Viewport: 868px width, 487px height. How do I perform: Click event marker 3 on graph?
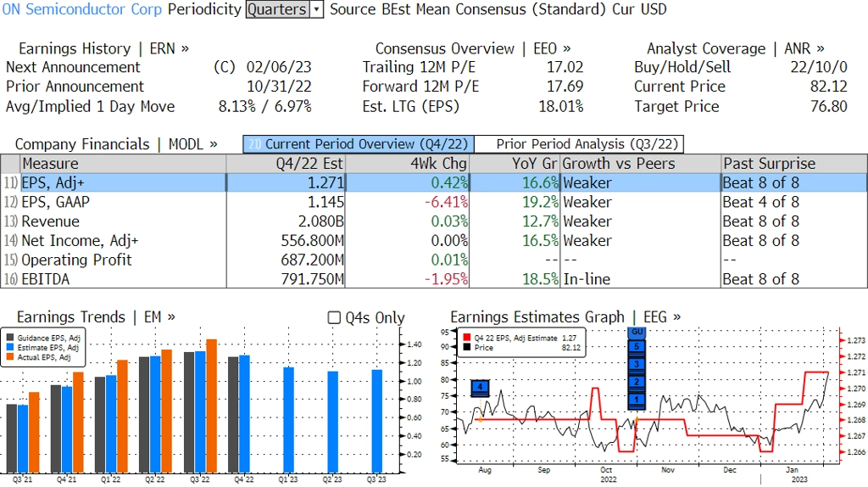coord(637,365)
